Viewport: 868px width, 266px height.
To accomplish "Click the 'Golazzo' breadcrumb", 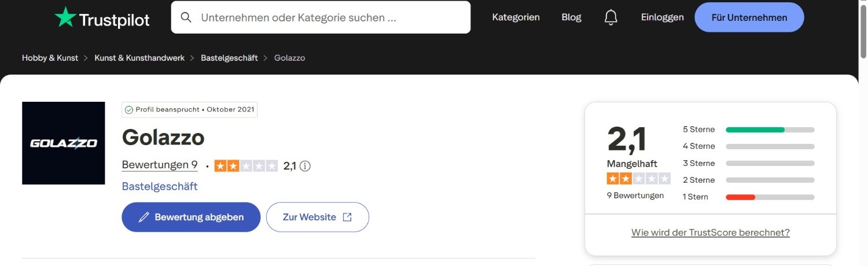I will point(289,58).
